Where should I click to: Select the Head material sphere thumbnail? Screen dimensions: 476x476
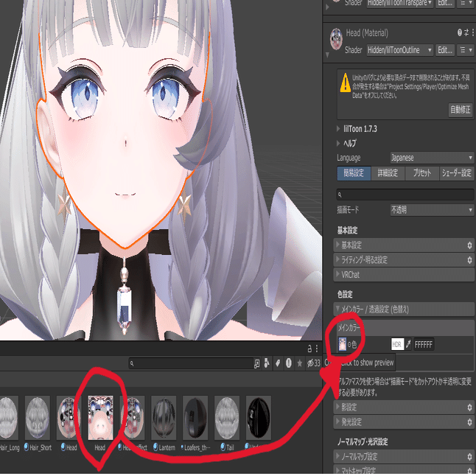tap(69, 418)
